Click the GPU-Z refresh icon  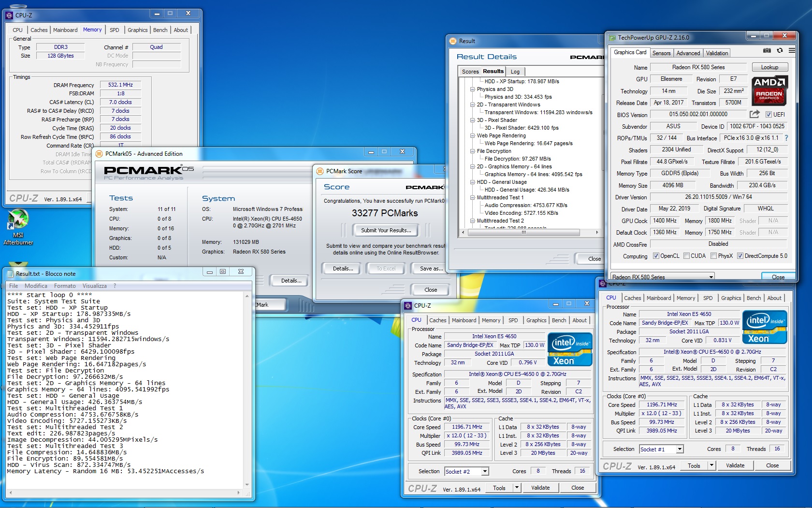click(x=780, y=50)
